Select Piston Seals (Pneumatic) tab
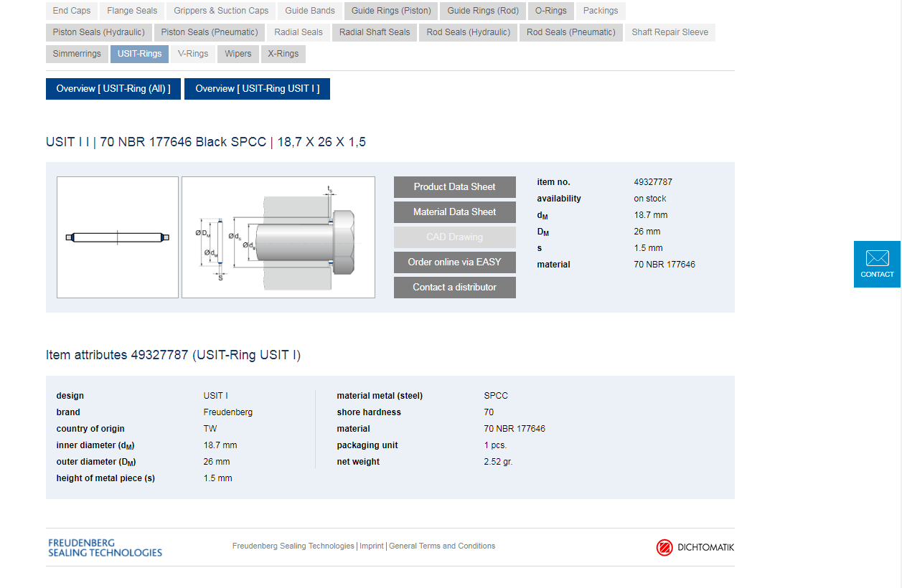Image resolution: width=902 pixels, height=588 pixels. (210, 32)
